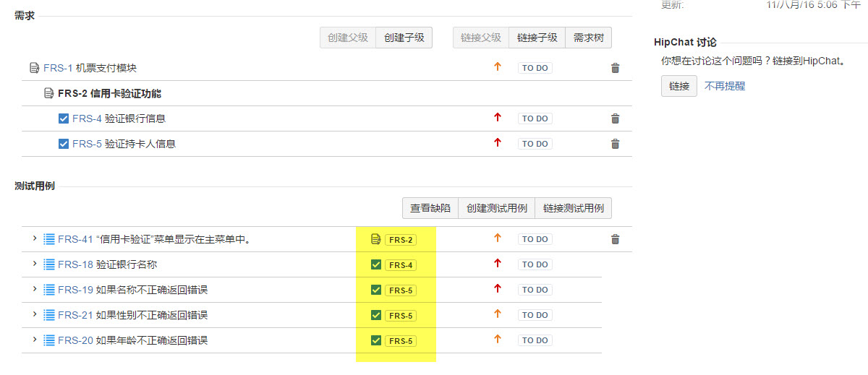Image resolution: width=868 pixels, height=375 pixels.
Task: Click green check icon next to FRS-4 tag
Action: (375, 264)
